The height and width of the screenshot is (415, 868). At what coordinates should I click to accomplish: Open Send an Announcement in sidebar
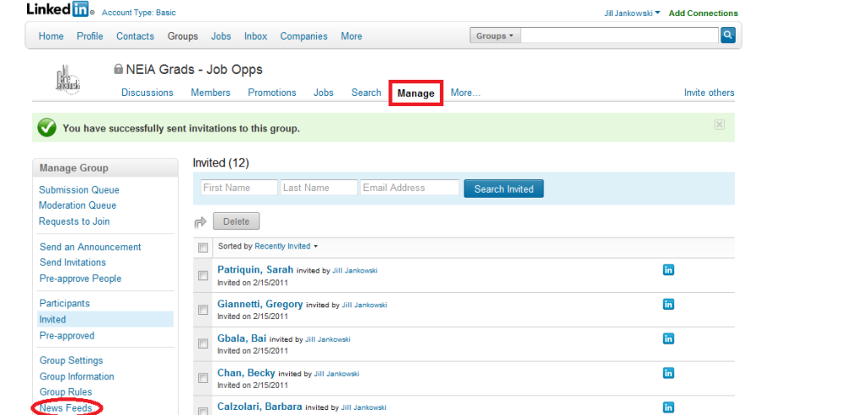click(90, 247)
